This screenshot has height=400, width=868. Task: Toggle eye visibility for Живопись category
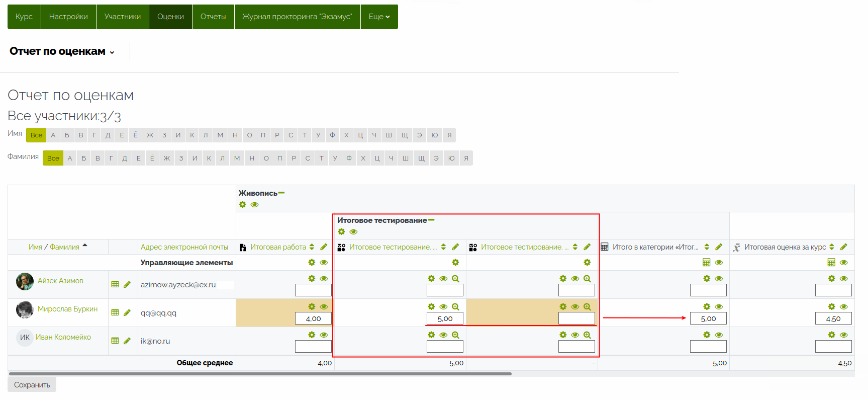(255, 205)
